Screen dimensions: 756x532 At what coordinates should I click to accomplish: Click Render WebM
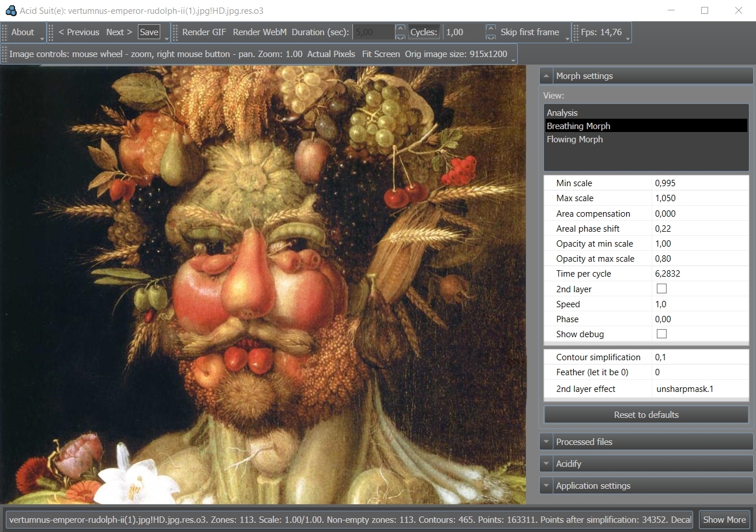(259, 32)
